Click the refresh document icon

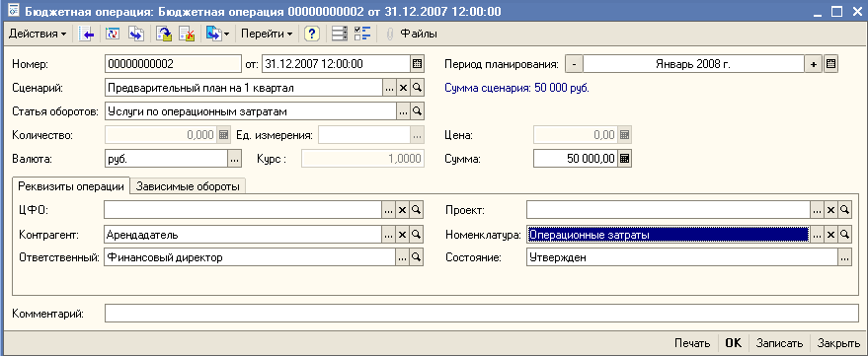click(113, 34)
